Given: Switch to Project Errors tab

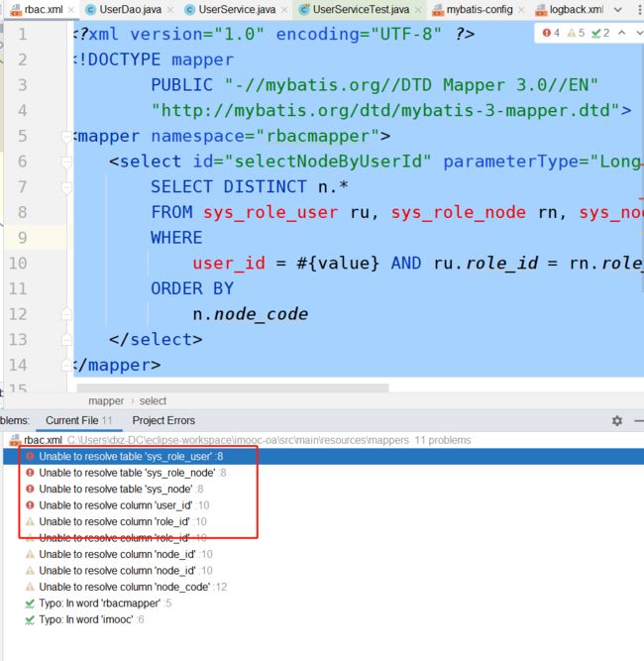Looking at the screenshot, I should point(163,421).
